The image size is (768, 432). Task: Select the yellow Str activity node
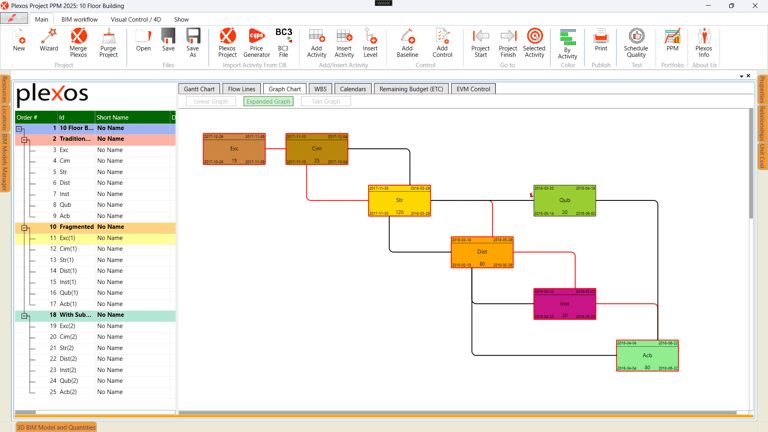point(399,200)
